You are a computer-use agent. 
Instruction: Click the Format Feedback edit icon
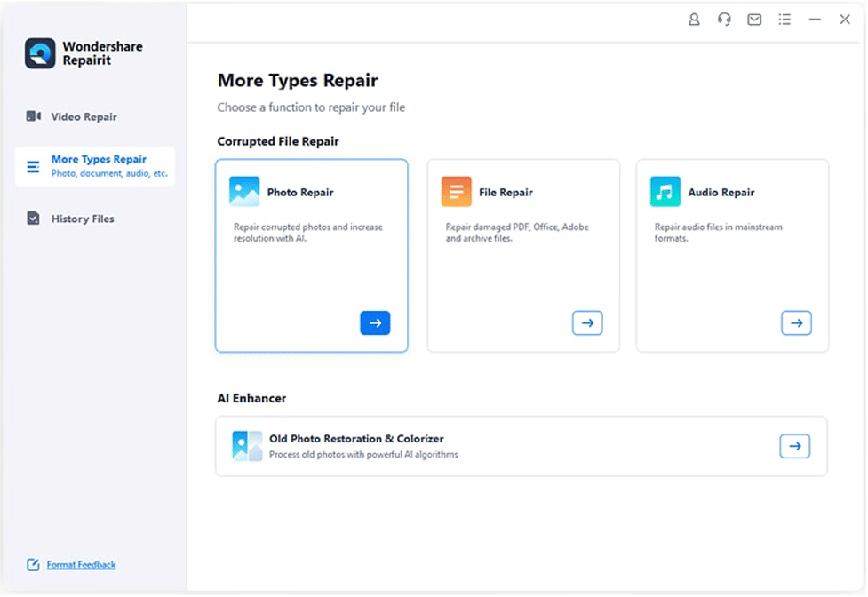pos(33,565)
